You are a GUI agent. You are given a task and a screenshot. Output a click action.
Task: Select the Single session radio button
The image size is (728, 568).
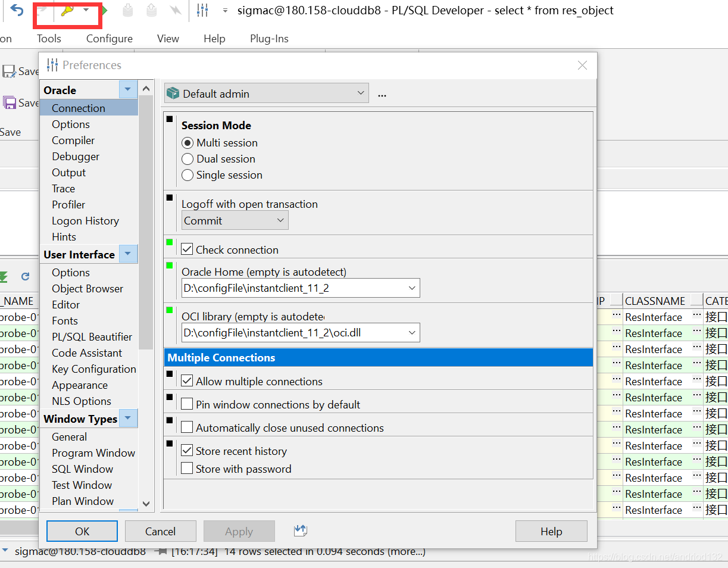click(188, 175)
